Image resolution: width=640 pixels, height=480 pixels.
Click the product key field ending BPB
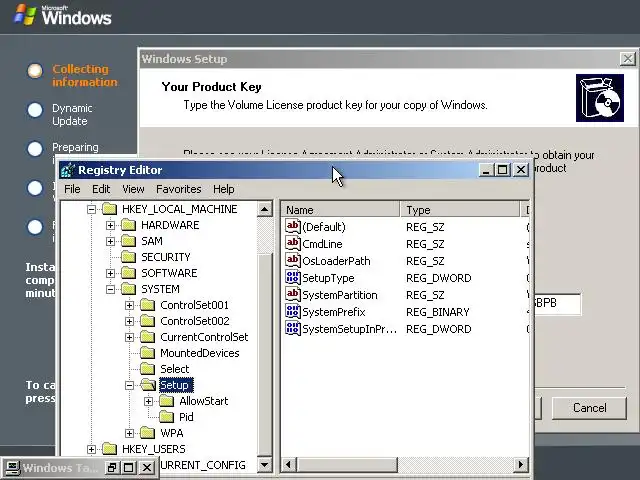tap(557, 304)
